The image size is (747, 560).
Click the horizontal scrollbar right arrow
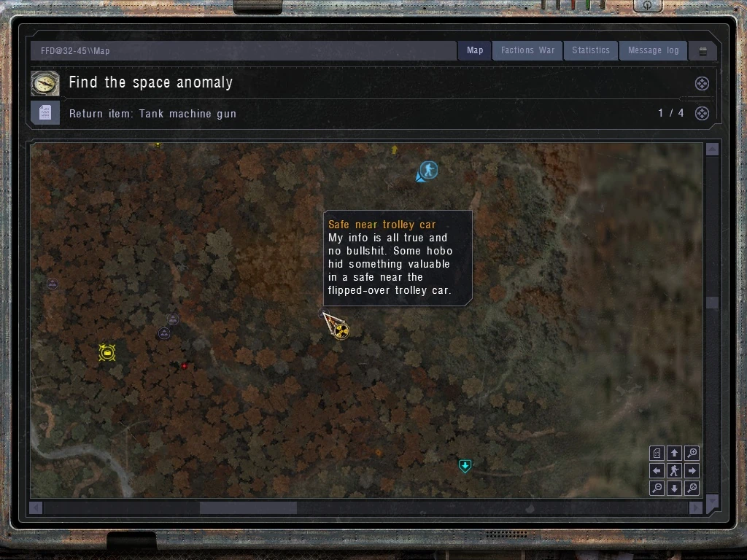(695, 508)
